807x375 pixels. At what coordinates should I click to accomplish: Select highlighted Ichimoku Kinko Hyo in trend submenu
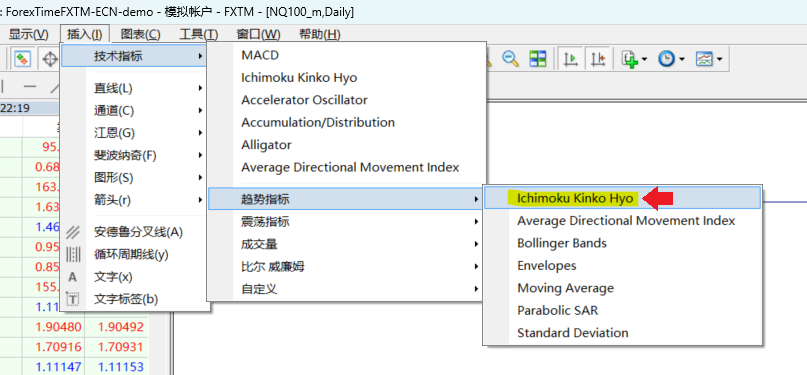(623, 198)
